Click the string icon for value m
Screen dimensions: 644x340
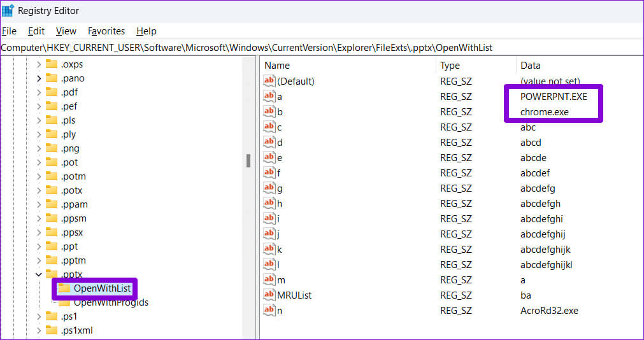269,280
